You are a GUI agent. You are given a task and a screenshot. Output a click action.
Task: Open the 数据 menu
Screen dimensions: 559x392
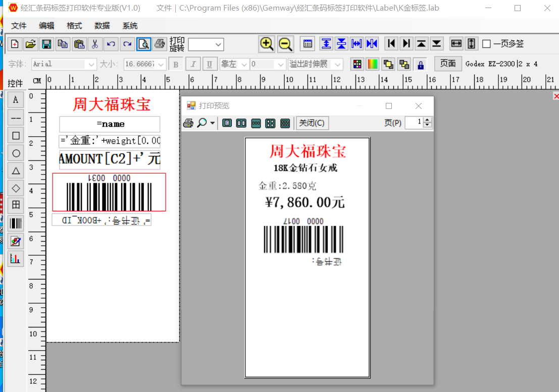point(102,26)
